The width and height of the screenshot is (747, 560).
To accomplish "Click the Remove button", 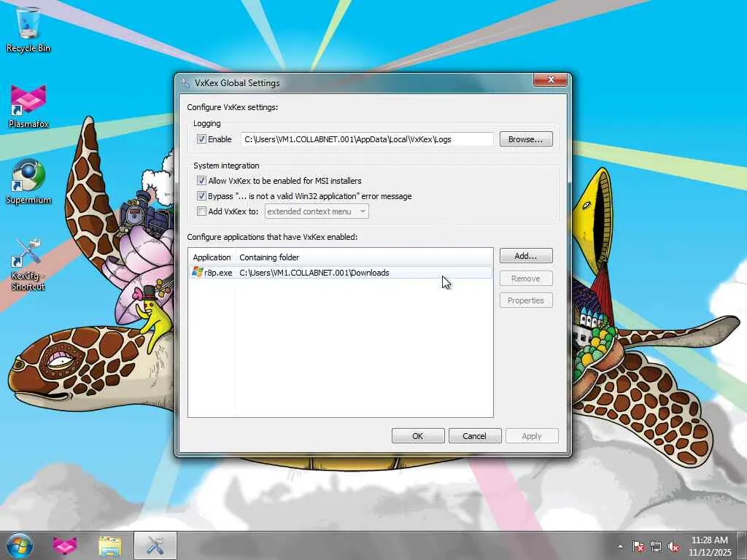I will [526, 278].
